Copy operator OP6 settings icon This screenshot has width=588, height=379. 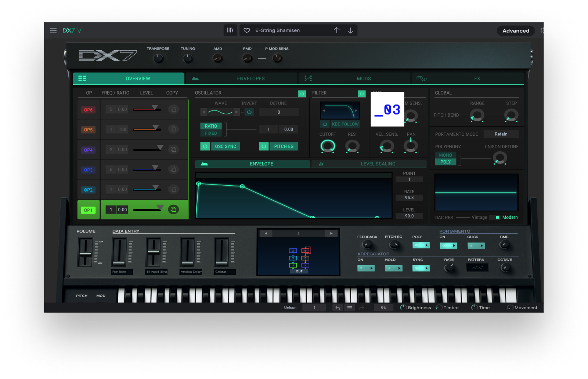click(173, 109)
